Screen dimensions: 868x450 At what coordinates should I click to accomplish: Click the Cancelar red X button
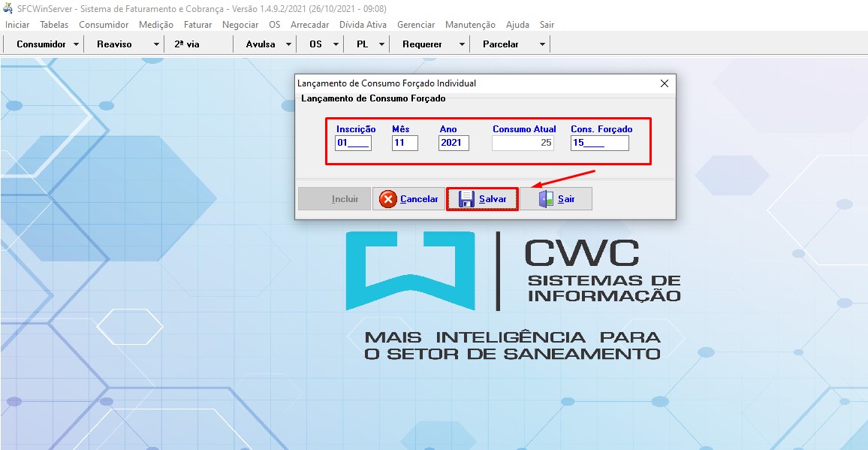[408, 199]
